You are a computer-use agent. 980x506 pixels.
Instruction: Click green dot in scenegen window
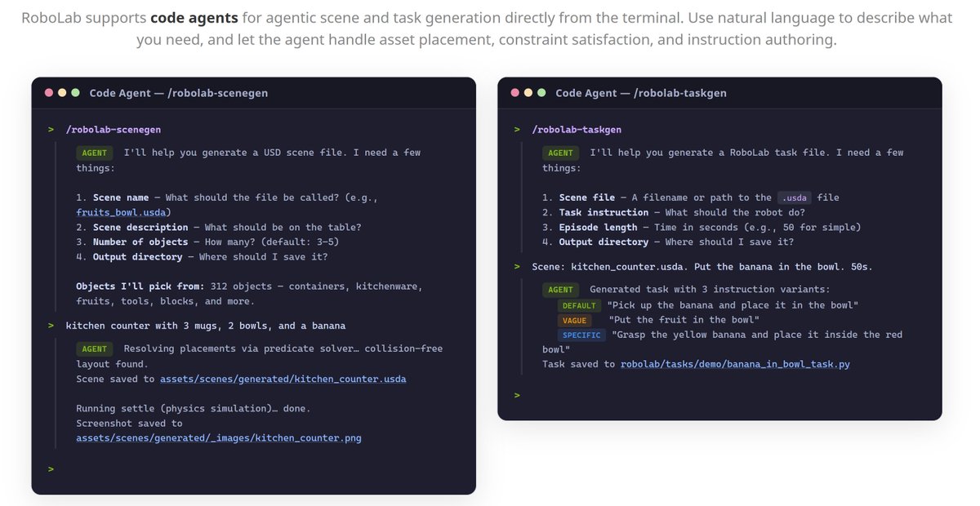(75, 93)
